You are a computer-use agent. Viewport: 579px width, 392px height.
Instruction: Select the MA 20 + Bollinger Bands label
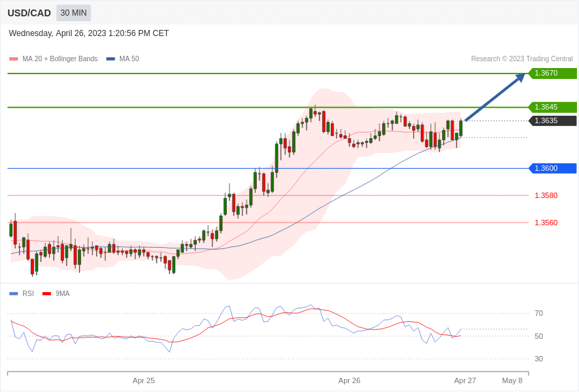pos(60,59)
